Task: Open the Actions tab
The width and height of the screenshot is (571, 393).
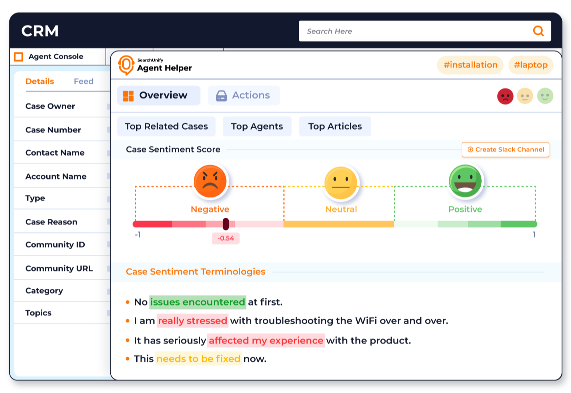Action: [x=244, y=95]
